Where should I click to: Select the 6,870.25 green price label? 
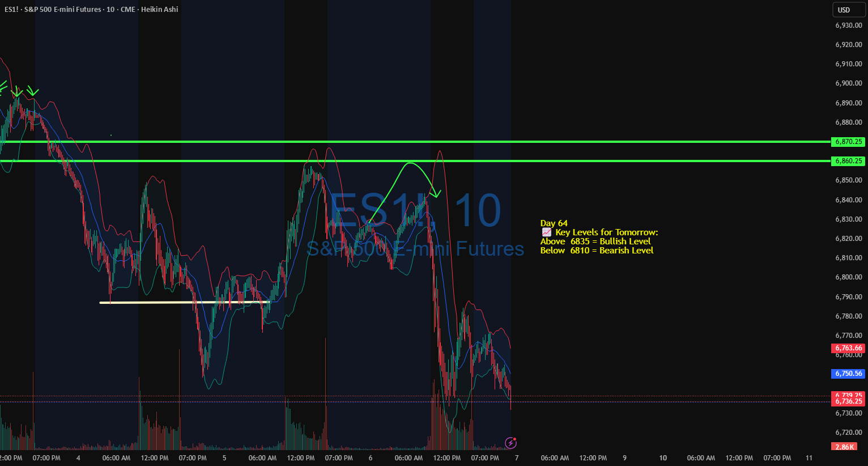[848, 142]
